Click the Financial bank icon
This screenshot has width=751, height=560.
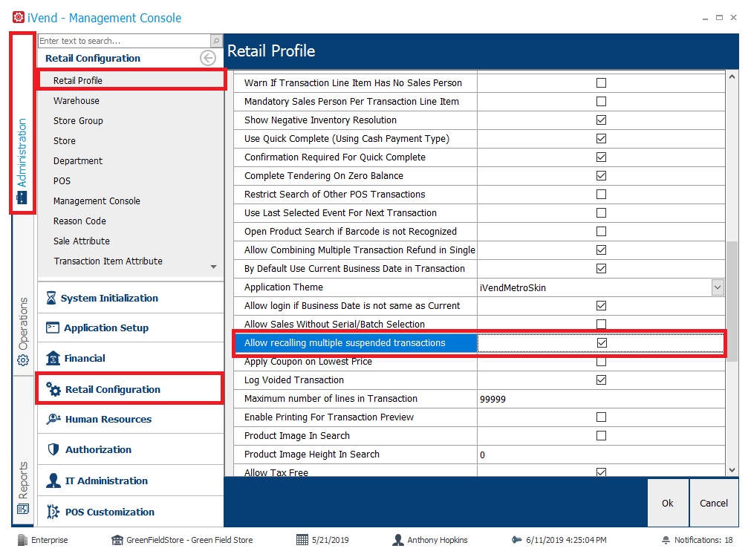pos(53,358)
